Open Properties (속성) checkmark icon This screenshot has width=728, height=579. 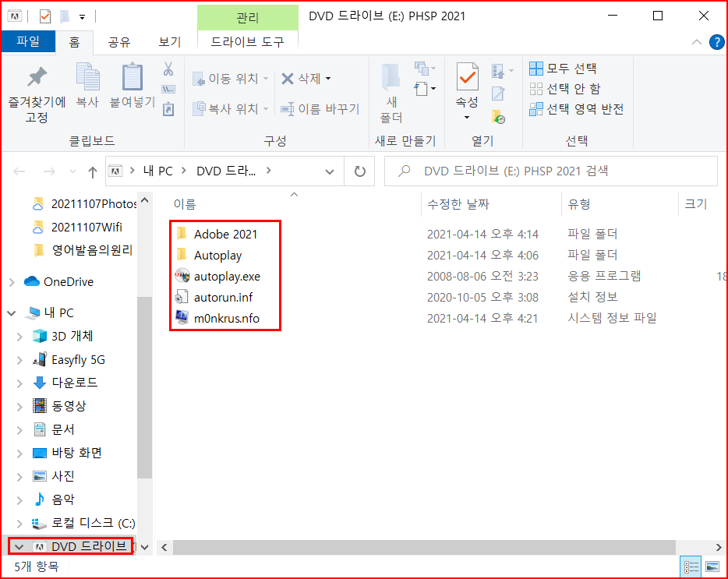pyautogui.click(x=467, y=77)
